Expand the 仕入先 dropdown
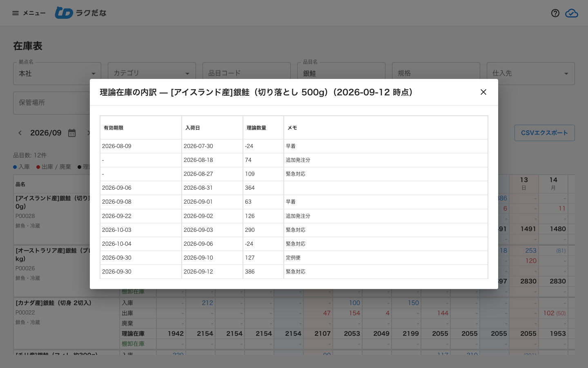 (x=531, y=74)
